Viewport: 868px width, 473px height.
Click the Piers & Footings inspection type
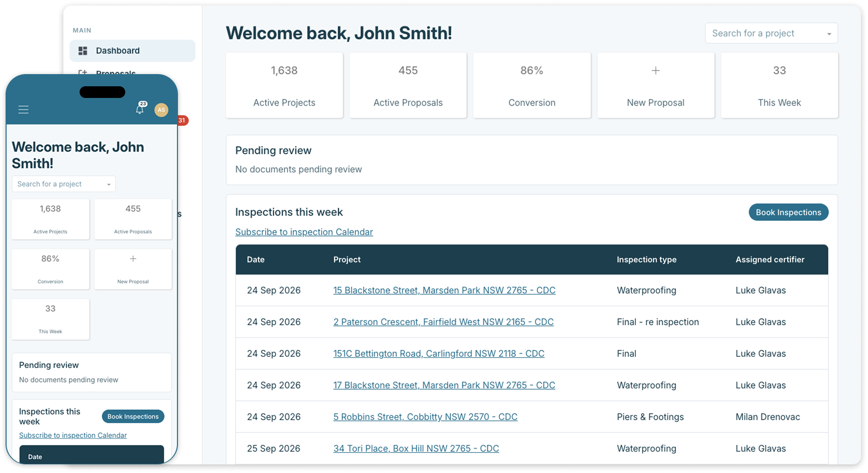(x=650, y=417)
